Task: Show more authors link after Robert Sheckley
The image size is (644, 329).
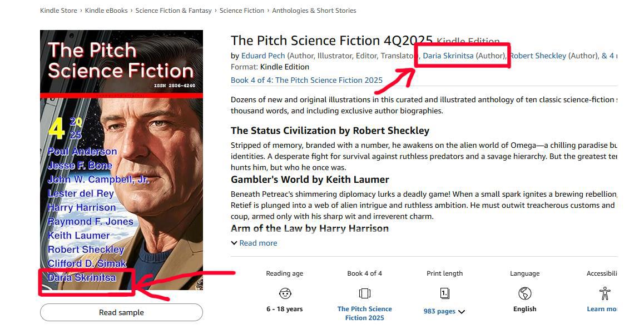Action: pos(610,56)
